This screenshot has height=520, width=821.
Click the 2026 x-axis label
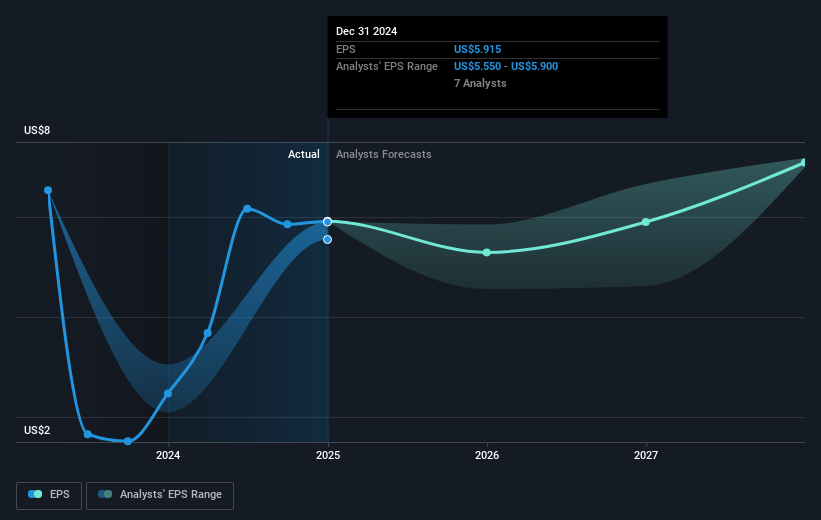point(487,455)
